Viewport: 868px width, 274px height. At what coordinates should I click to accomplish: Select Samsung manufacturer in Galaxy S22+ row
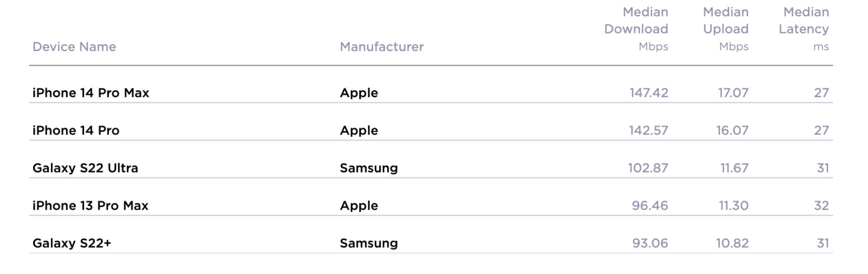(369, 244)
